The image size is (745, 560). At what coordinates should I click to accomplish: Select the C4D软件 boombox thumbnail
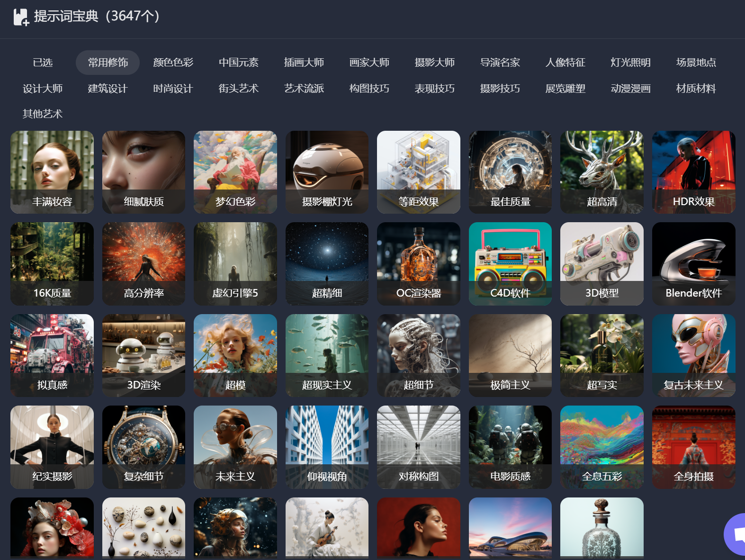510,263
